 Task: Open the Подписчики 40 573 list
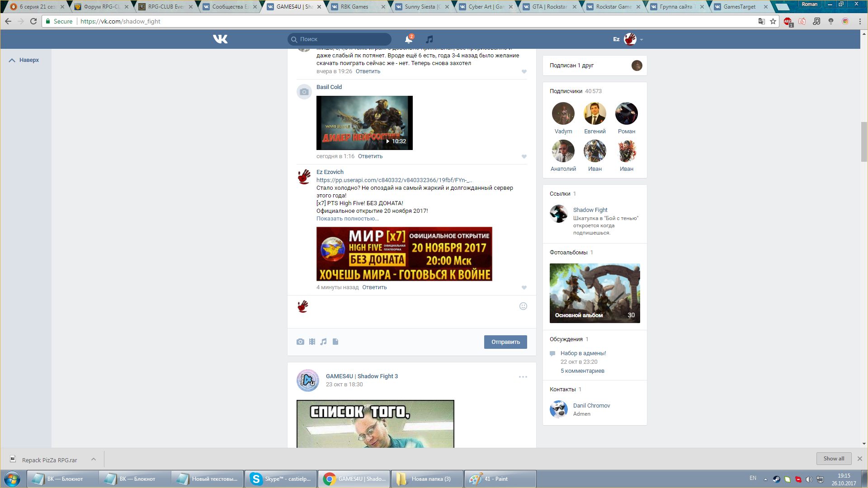[576, 91]
